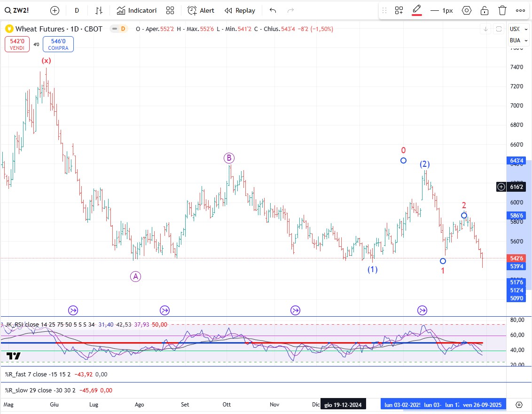Click the change value −8'2 (−1,50%)
This screenshot has width=532, height=414.
(315, 29)
